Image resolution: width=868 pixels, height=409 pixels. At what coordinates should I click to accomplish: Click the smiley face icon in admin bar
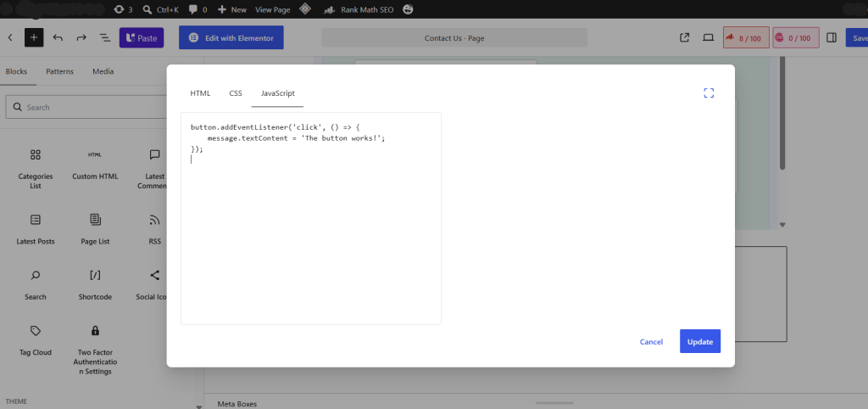(408, 9)
